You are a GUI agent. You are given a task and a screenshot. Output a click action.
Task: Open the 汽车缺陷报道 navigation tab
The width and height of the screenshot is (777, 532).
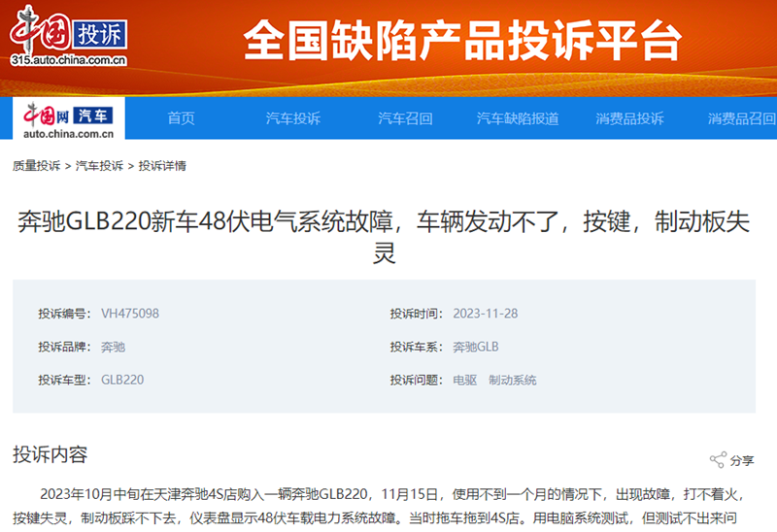pos(518,118)
